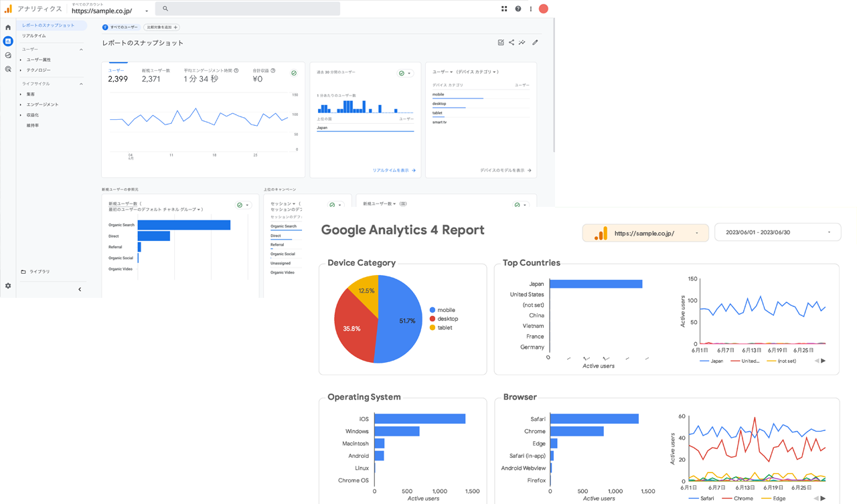Click デバイスのモデルを表示 link
The width and height of the screenshot is (857, 504).
pos(505,171)
